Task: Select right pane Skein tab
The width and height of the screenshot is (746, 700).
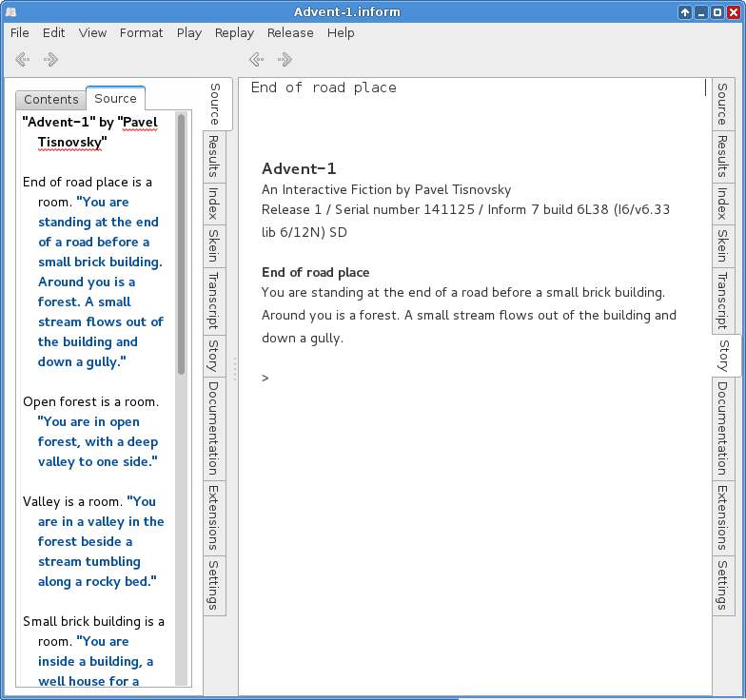Action: [x=722, y=245]
